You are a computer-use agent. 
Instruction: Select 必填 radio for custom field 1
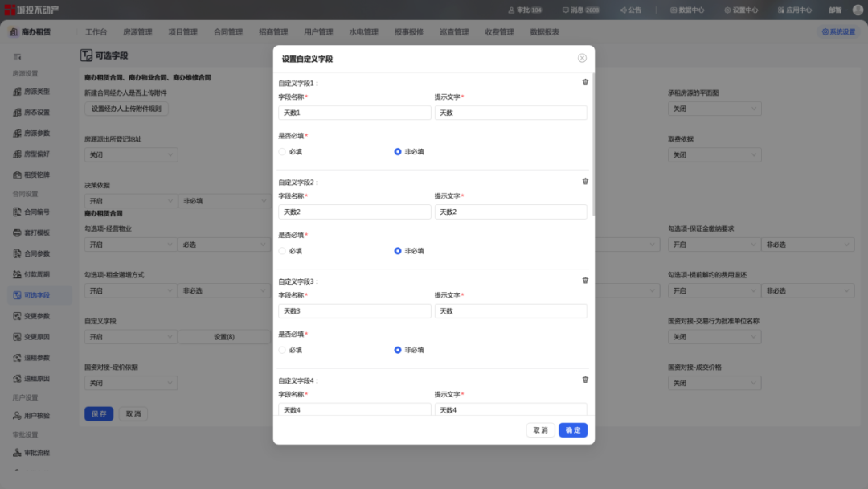(x=283, y=151)
